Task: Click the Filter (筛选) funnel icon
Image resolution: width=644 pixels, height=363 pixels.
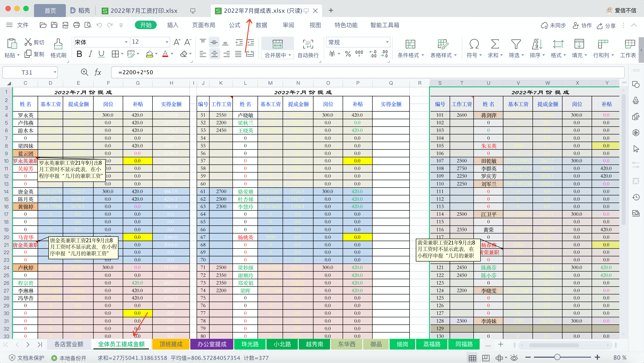Action: [516, 44]
